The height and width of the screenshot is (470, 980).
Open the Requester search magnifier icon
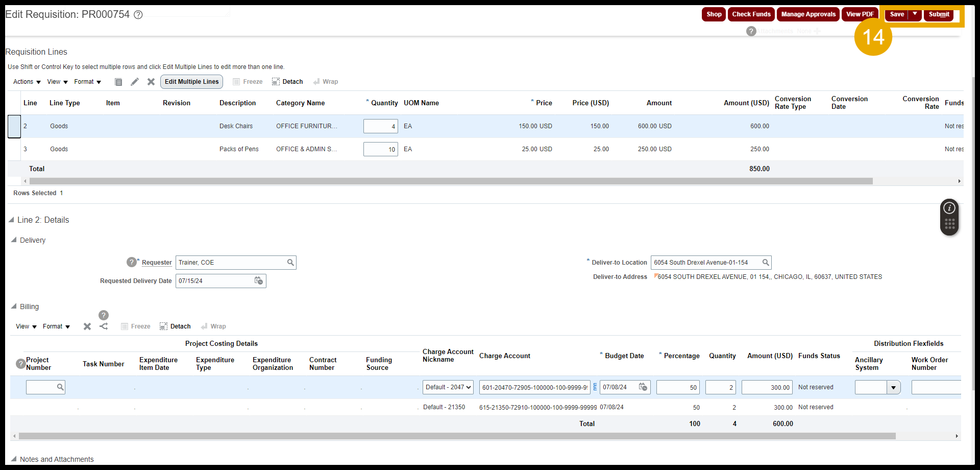click(290, 263)
